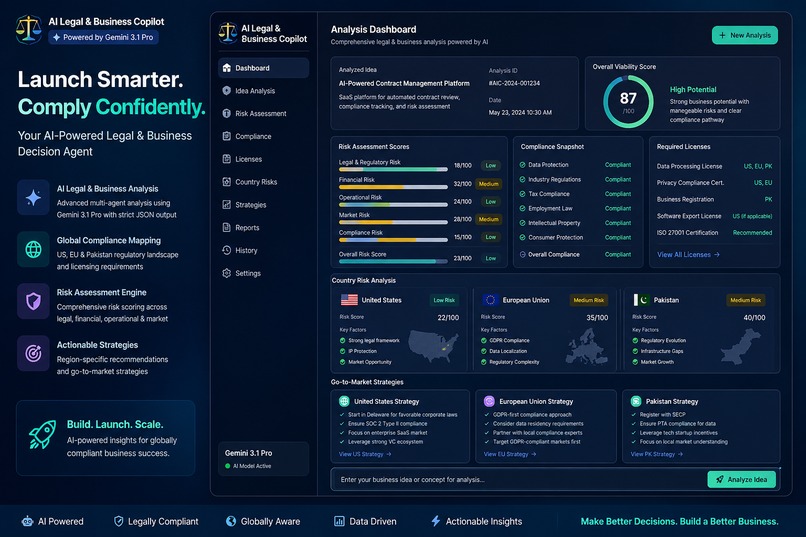
Task: Click the sparkle icon next to AI Legal & Business Analysis
Action: [x=33, y=197]
